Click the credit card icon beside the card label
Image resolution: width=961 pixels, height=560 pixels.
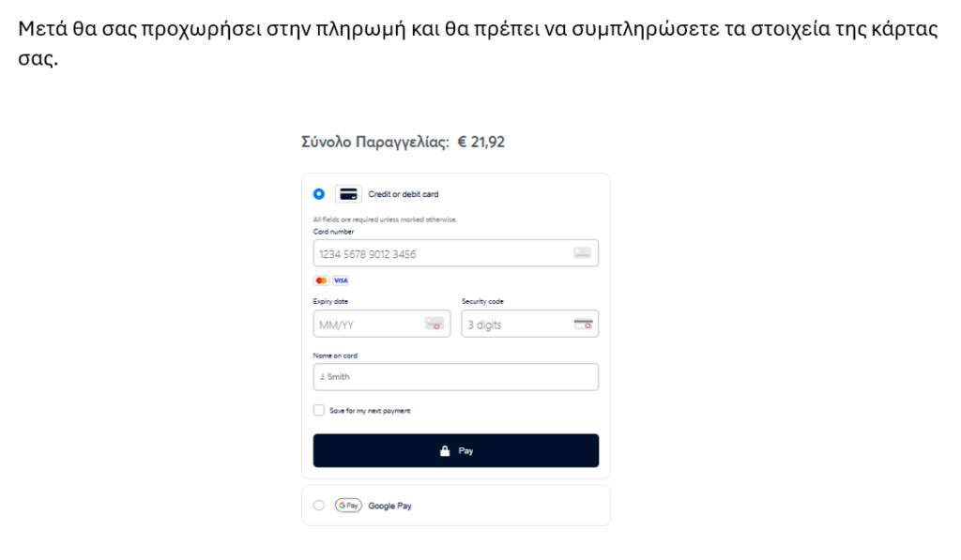coord(348,194)
